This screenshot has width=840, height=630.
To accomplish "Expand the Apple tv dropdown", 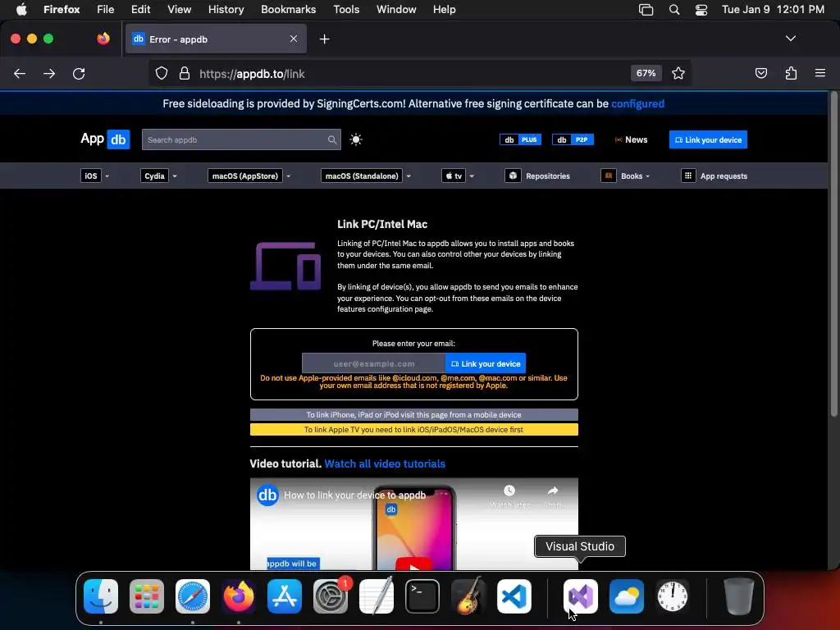I will [458, 176].
